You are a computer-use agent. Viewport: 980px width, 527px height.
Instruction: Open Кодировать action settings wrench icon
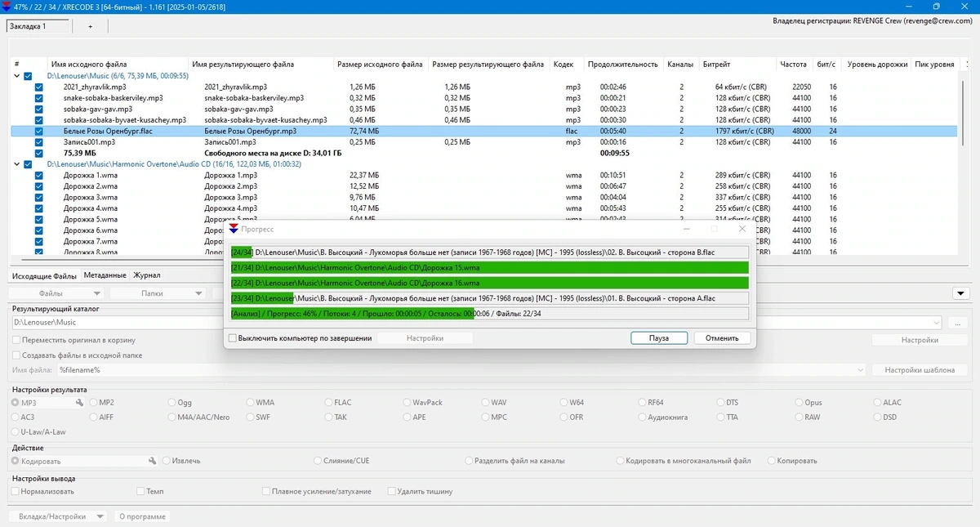point(152,461)
